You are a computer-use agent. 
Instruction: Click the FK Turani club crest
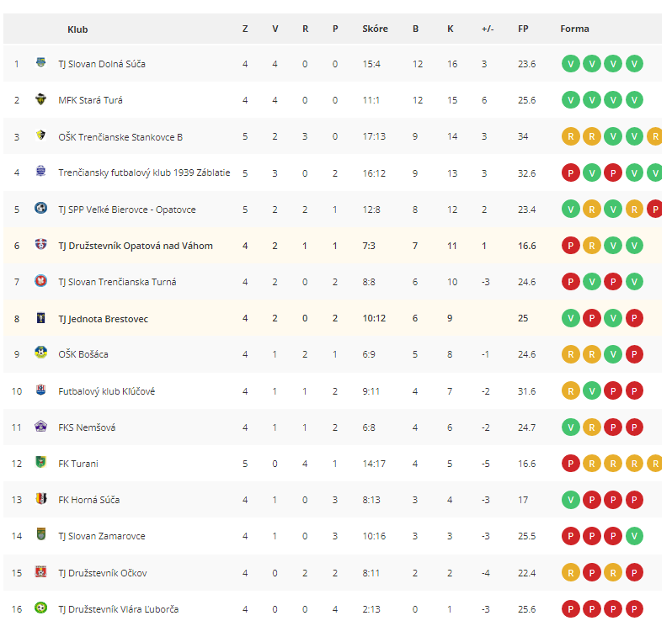[x=40, y=462]
